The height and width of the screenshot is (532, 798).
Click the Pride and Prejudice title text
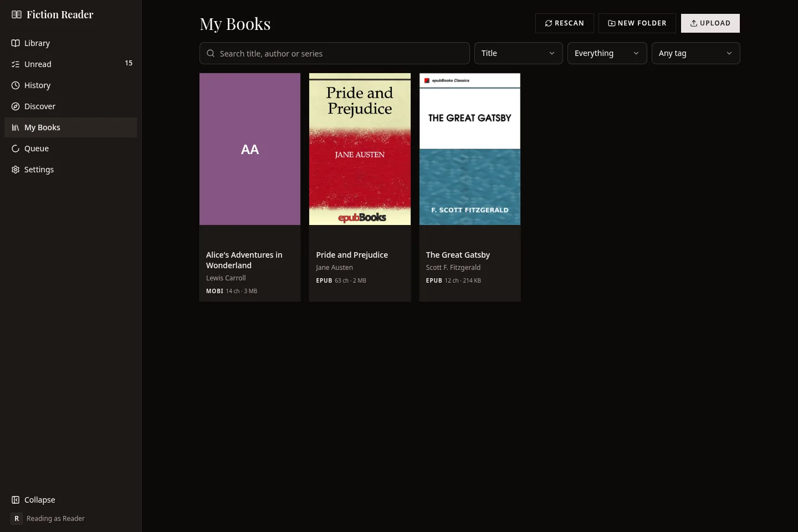(352, 255)
